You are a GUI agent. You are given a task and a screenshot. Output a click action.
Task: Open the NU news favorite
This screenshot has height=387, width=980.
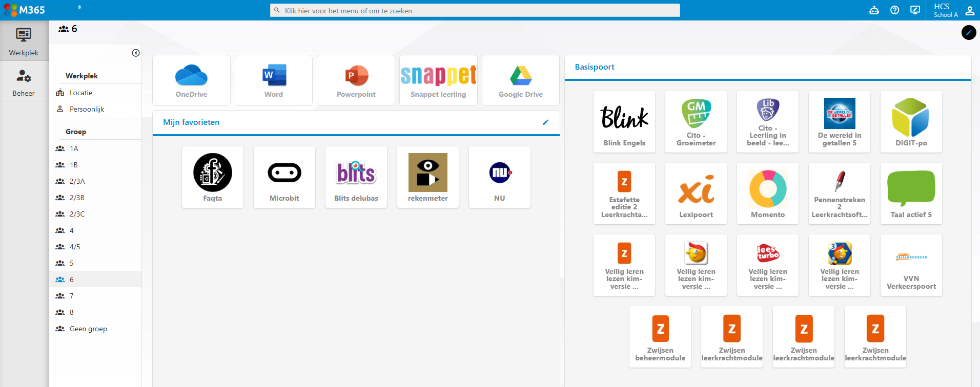click(x=500, y=177)
